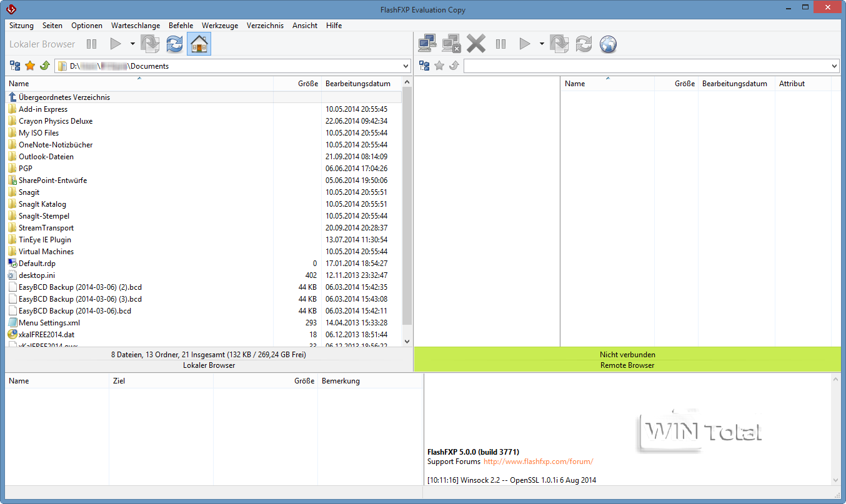
Task: Click the Nicht verbunden status bar
Action: tap(627, 355)
